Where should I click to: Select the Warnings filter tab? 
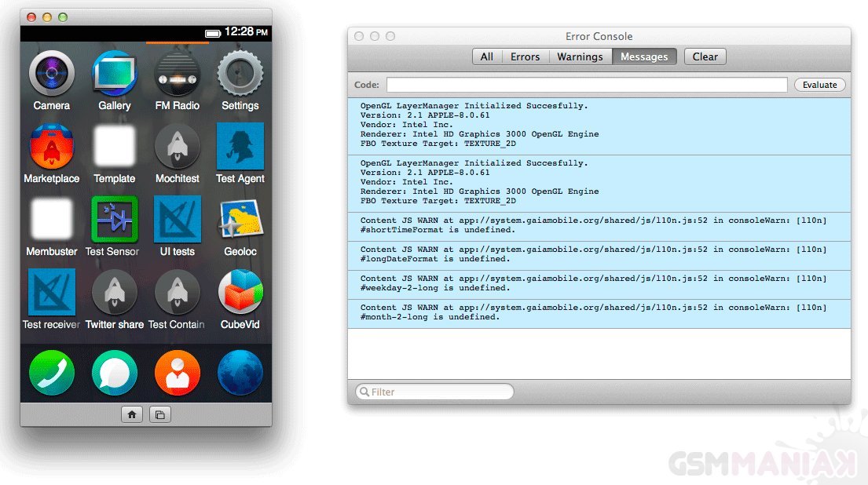(580, 57)
